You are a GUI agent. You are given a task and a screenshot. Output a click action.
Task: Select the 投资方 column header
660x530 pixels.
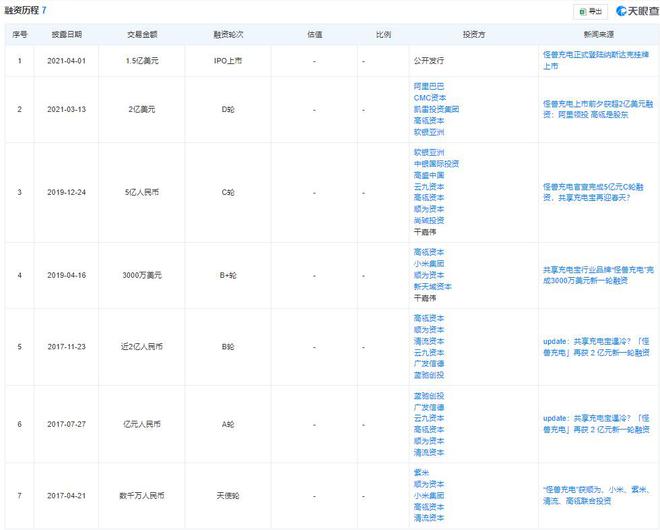pyautogui.click(x=474, y=35)
